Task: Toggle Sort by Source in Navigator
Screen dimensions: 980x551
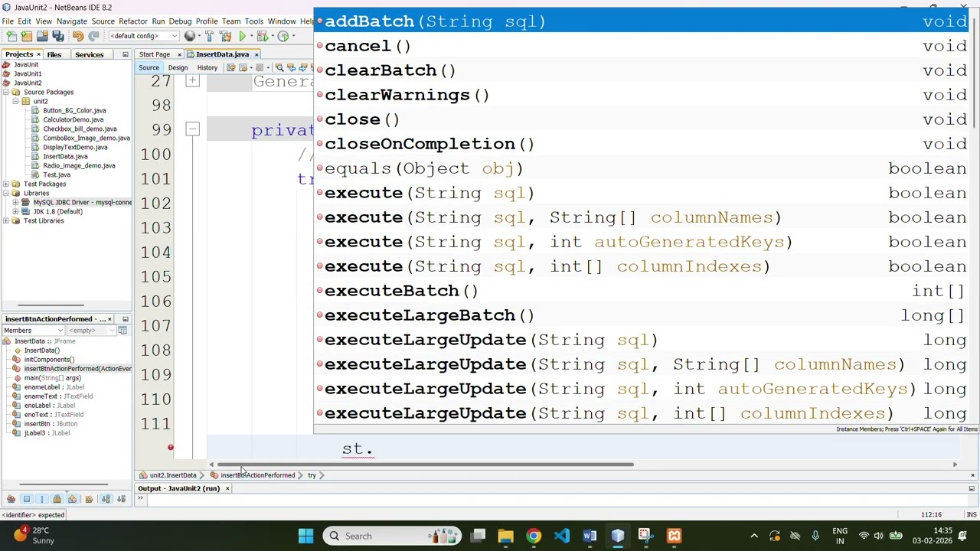Action: 121,499
